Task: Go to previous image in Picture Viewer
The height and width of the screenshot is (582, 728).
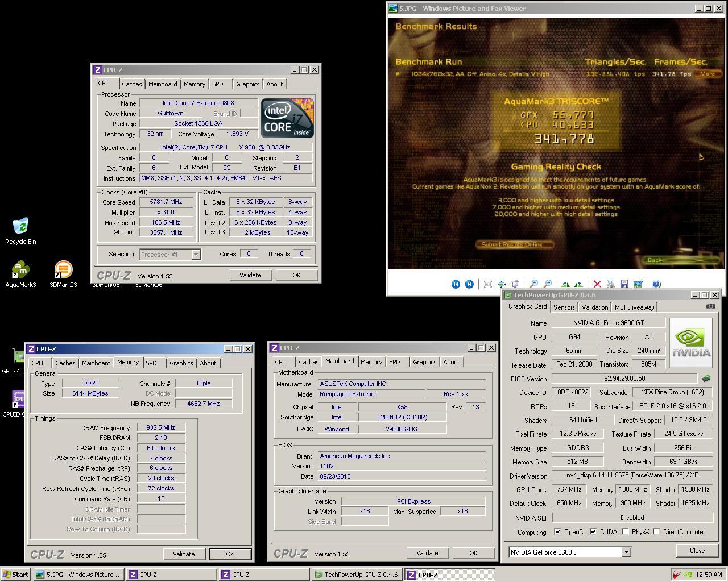Action: (456, 284)
